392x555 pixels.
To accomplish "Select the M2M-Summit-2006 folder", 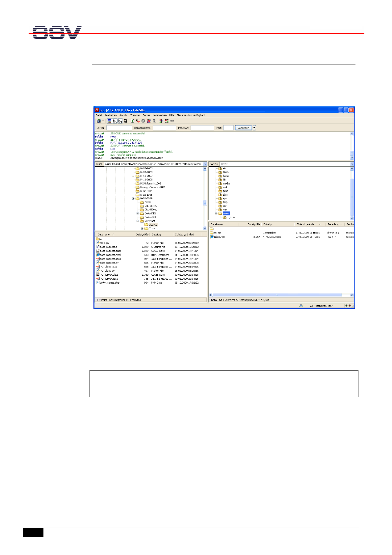I will tap(150, 183).
